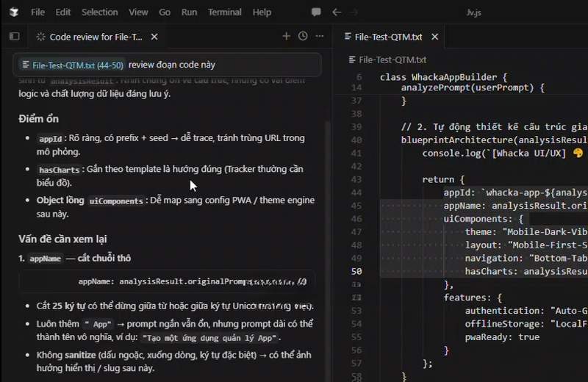Click the app logo icon
Screen dimensions: 588x382
14,12
